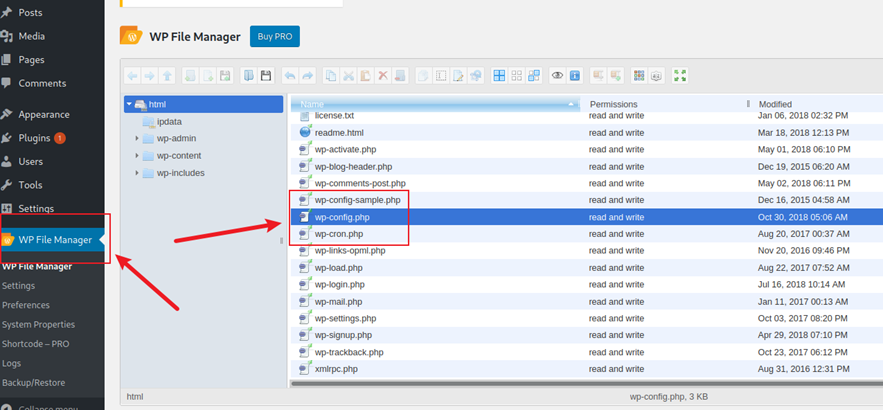This screenshot has width=883, height=410.
Task: Select the xmlrpc.php file
Action: 336,369
